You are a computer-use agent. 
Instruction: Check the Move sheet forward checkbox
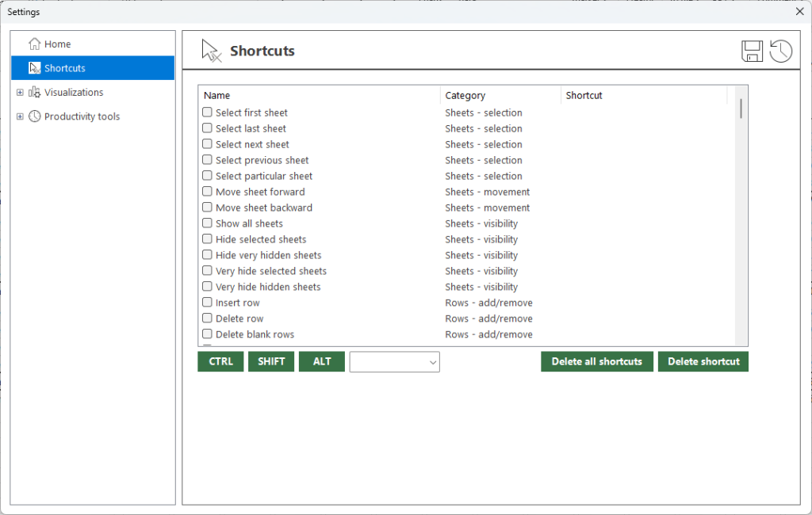point(208,192)
